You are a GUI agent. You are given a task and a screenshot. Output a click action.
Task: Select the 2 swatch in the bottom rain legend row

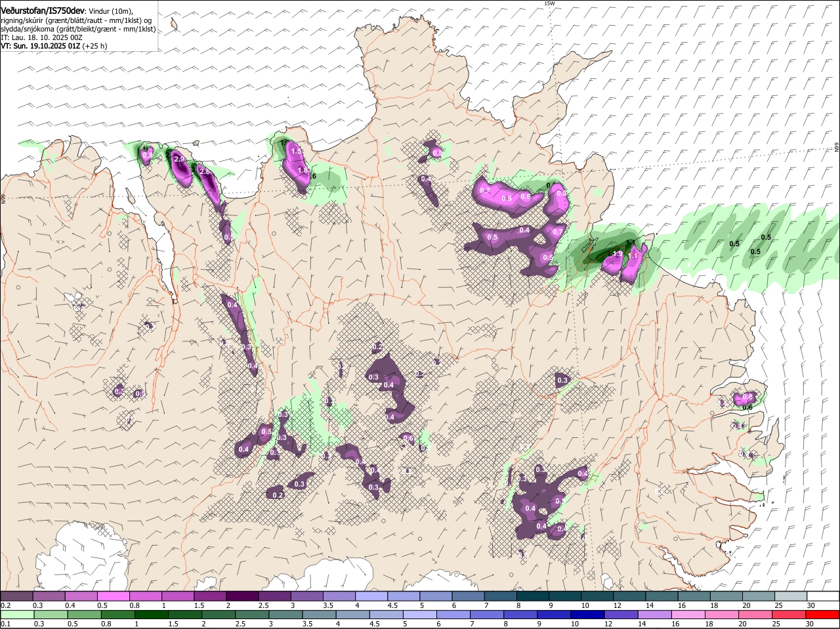coord(219,615)
